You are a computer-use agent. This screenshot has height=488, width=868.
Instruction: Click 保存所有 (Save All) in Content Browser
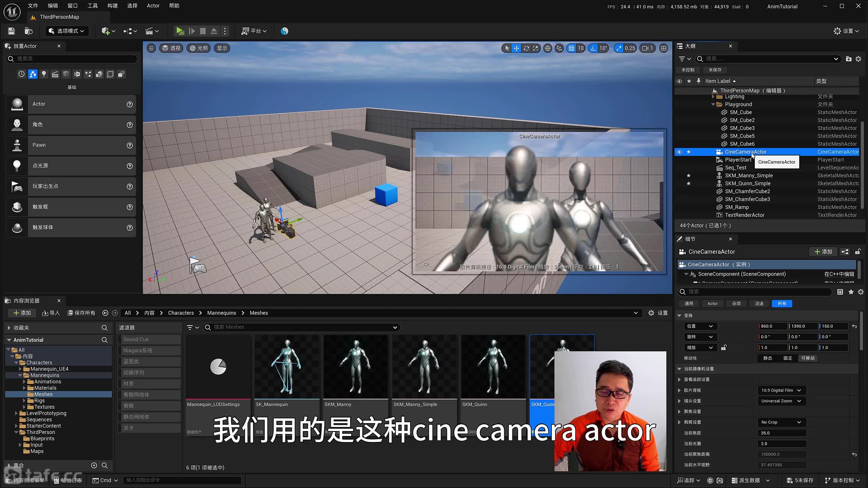[x=81, y=313]
